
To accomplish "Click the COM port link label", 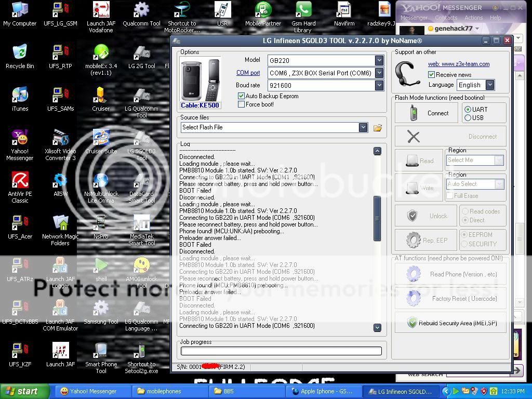I will point(248,73).
